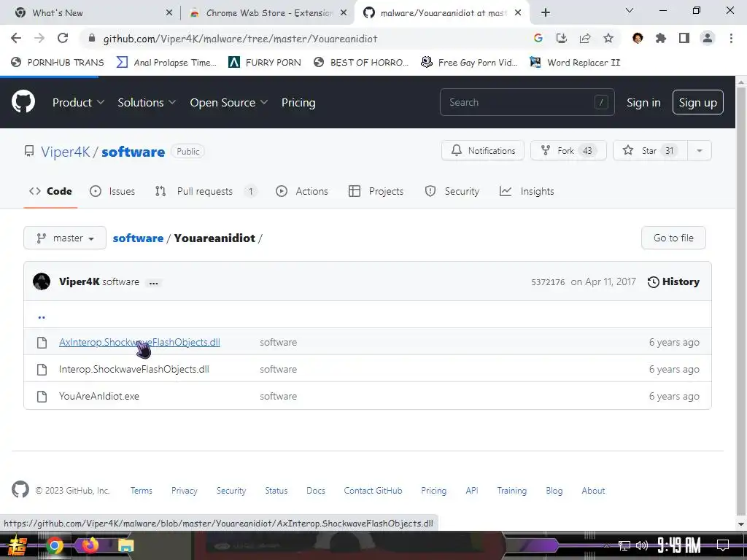Viewport: 747px width, 560px height.
Task: Open the Chrome profile avatar icon
Action: (708, 38)
